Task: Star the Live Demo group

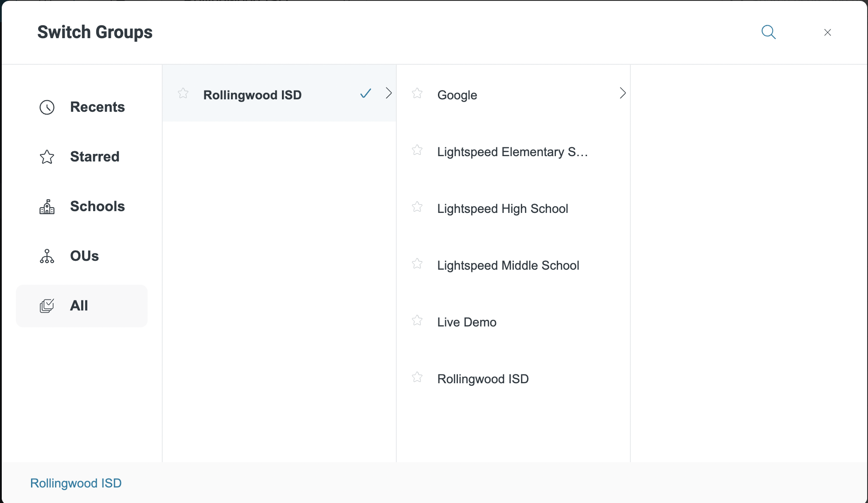Action: (417, 320)
